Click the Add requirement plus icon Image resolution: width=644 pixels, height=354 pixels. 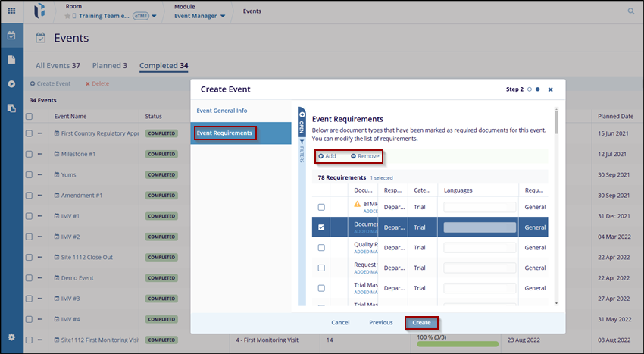321,156
